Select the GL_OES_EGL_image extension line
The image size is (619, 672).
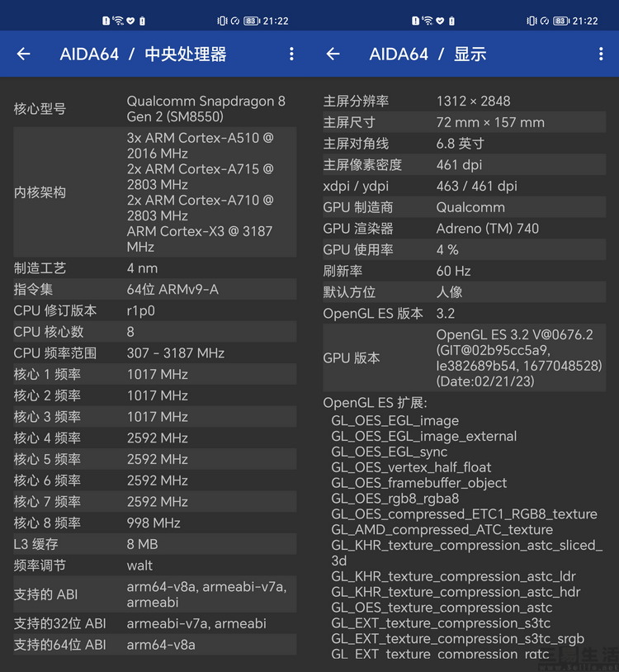pyautogui.click(x=395, y=421)
